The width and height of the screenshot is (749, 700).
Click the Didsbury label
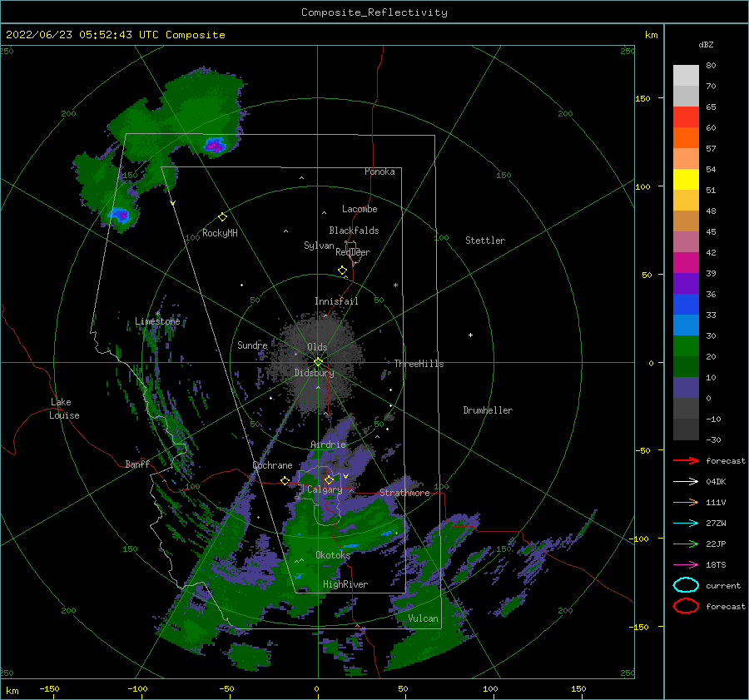pyautogui.click(x=315, y=373)
